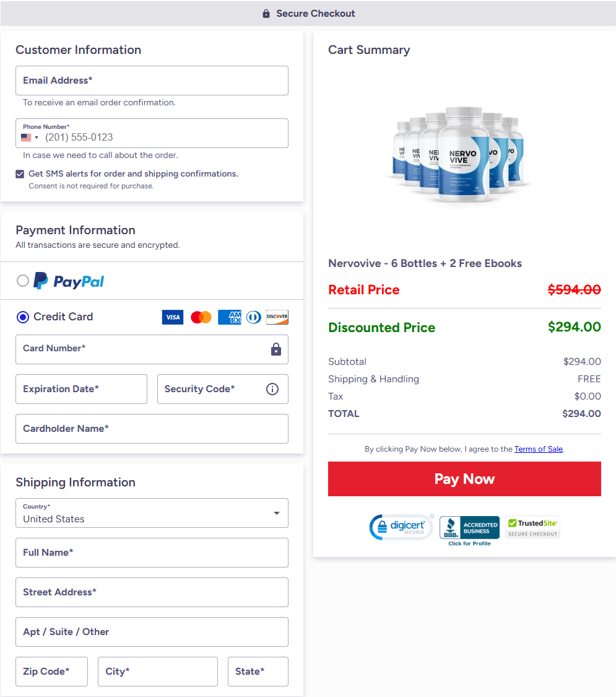The width and height of the screenshot is (616, 697).
Task: Click the Discover card icon
Action: pyautogui.click(x=277, y=317)
